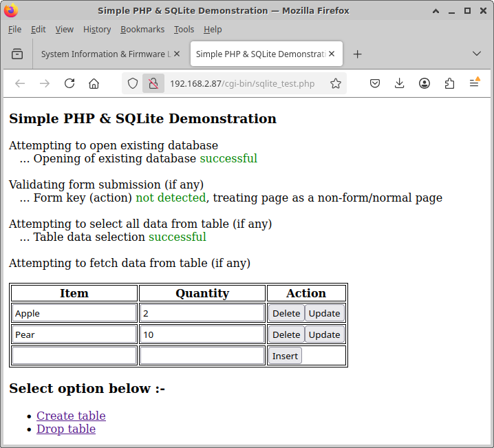Update the Pear row
The width and height of the screenshot is (494, 448).
click(324, 334)
